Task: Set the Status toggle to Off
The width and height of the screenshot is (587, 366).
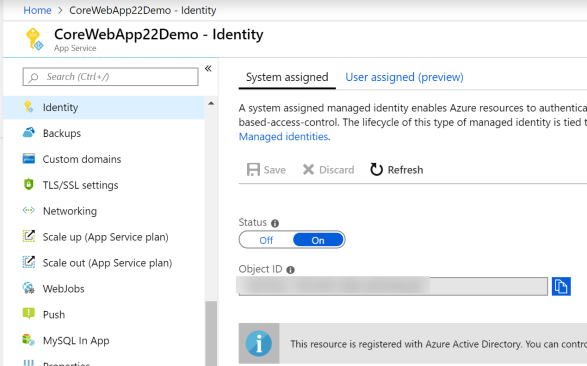Action: [266, 240]
